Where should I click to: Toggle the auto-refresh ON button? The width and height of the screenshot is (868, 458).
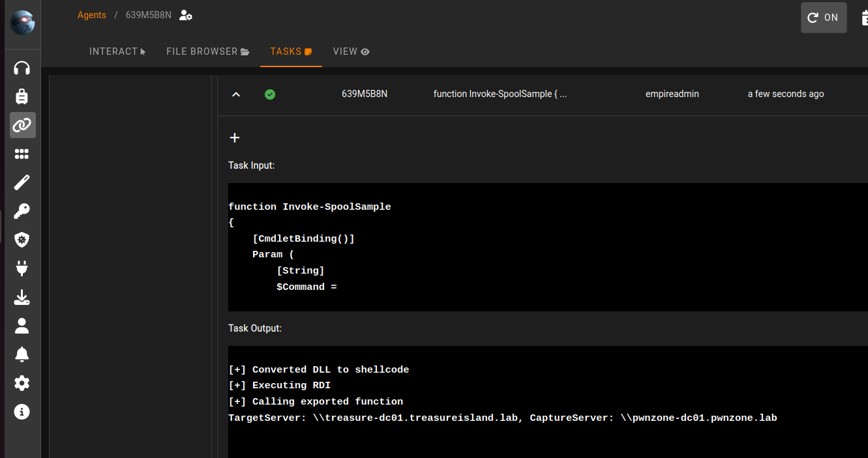[x=823, y=18]
